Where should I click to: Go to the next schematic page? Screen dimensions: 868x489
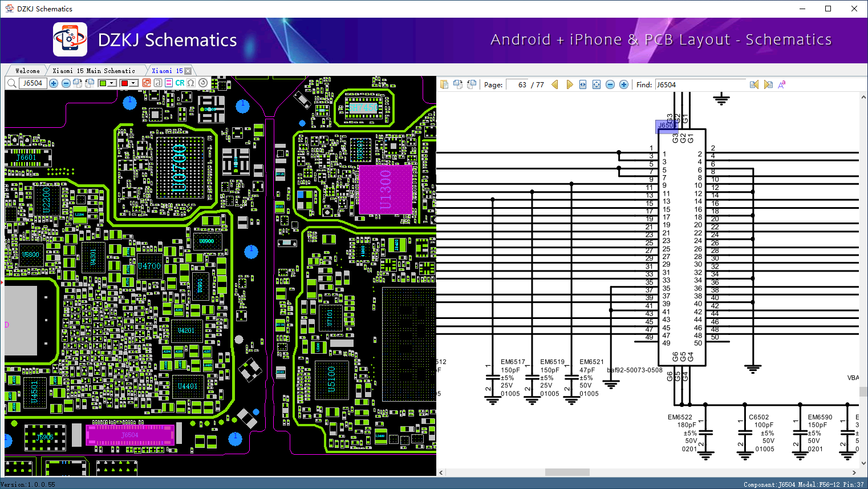click(569, 84)
